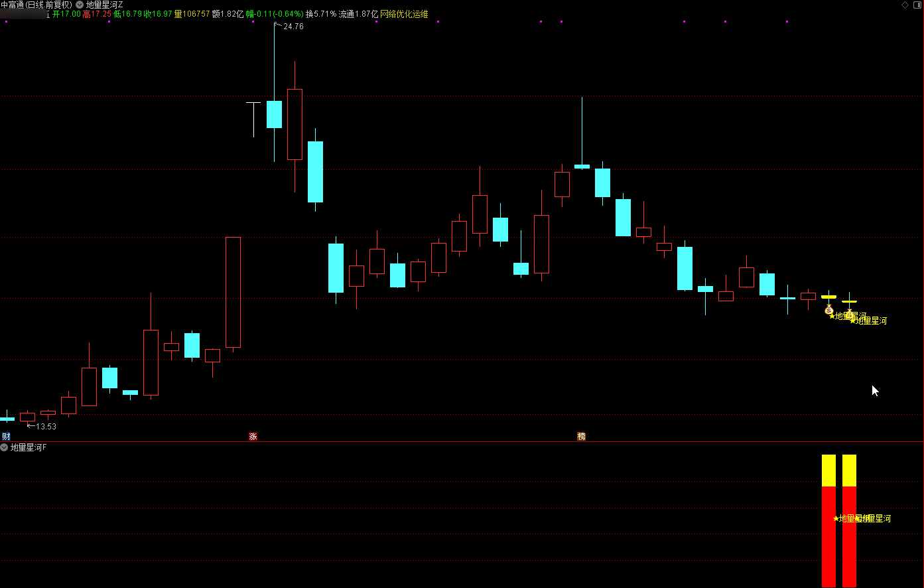Click the star beside lower 地量星河 price label
The image size is (924, 588).
click(853, 321)
